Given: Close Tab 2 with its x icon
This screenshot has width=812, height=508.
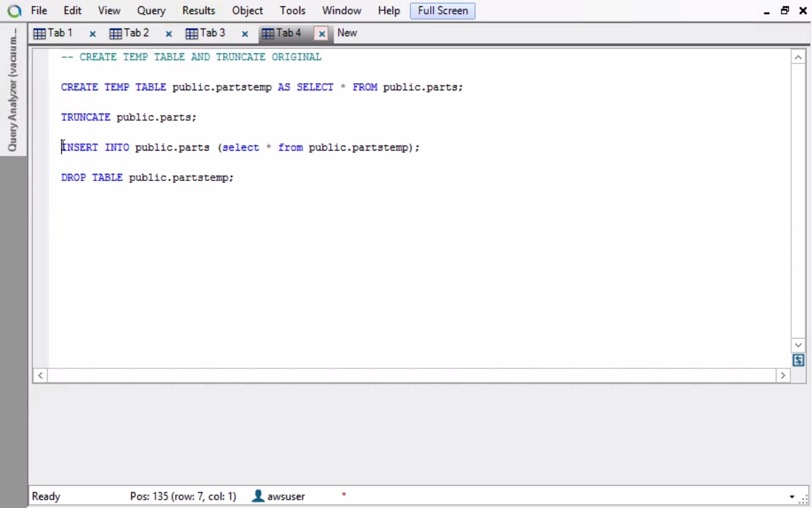Looking at the screenshot, I should [169, 34].
